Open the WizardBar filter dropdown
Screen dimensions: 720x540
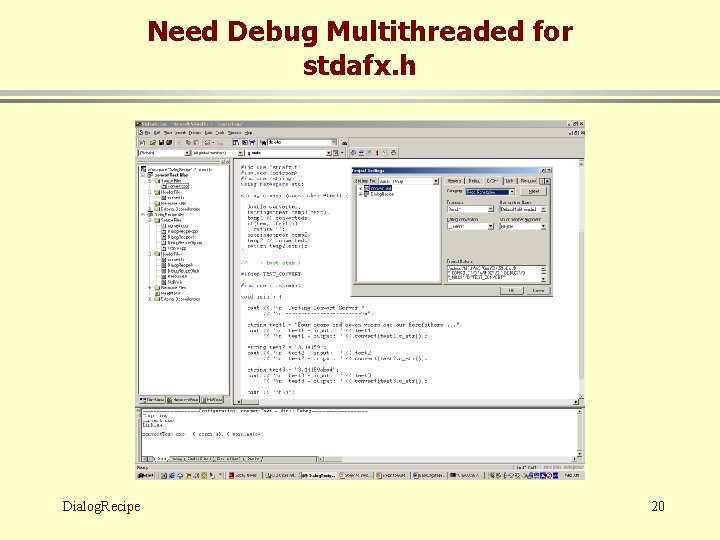(x=240, y=153)
